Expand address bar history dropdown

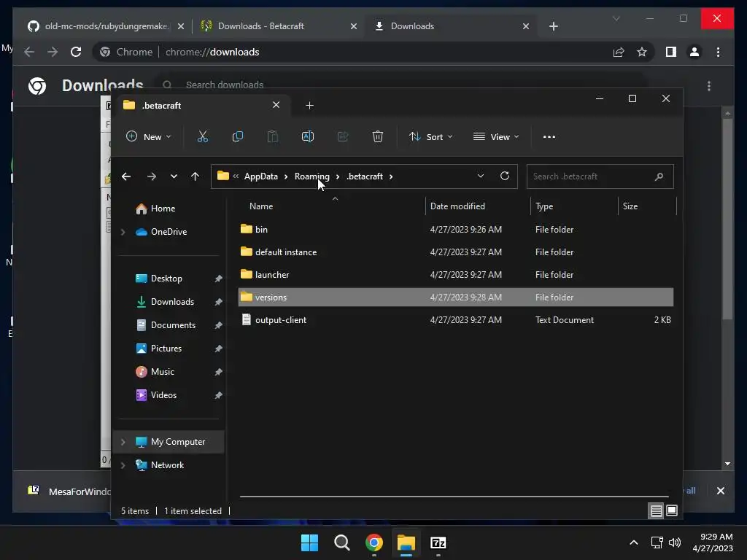pyautogui.click(x=481, y=176)
